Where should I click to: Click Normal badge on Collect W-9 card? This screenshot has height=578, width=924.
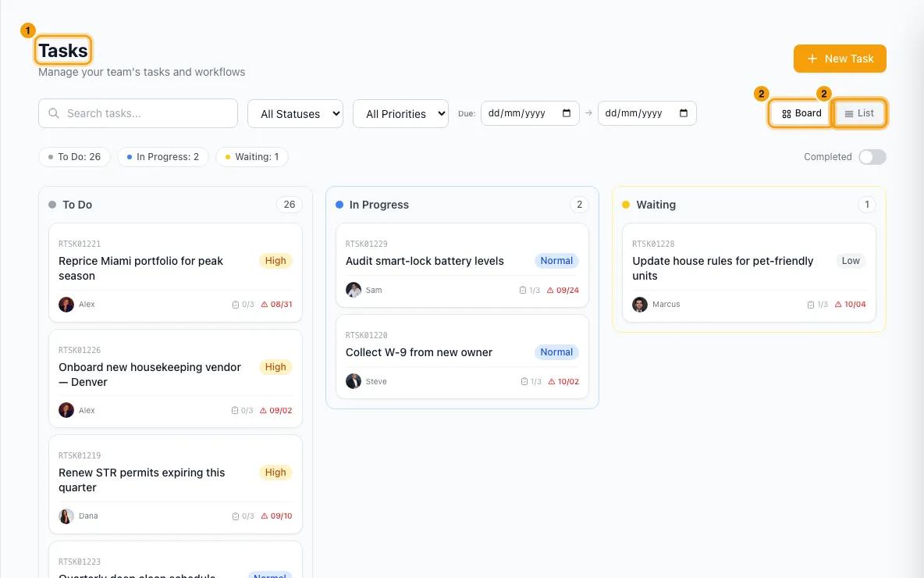pyautogui.click(x=556, y=352)
